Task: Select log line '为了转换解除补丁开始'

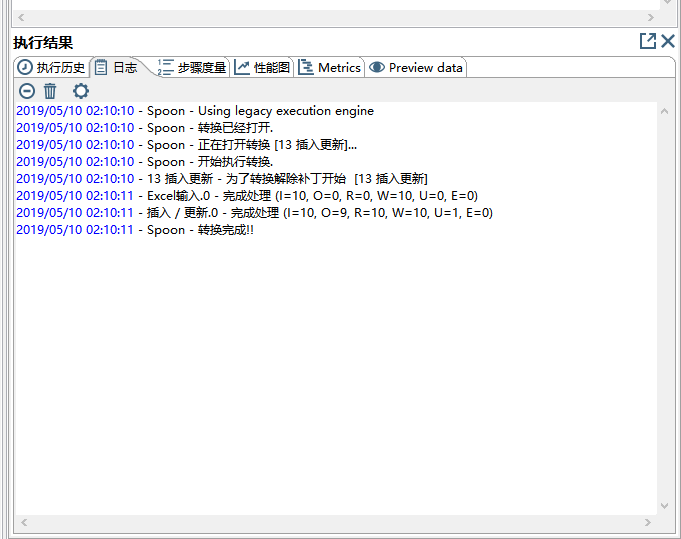Action: coord(222,179)
